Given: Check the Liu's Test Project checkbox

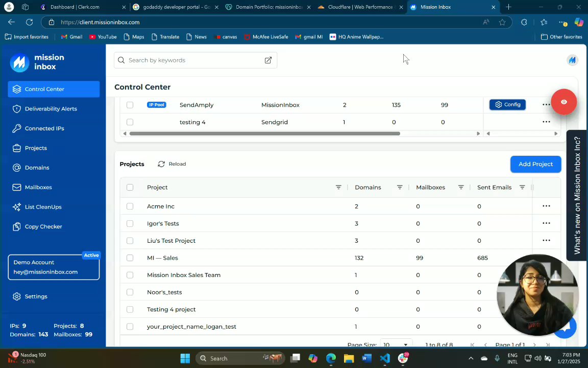Looking at the screenshot, I should [x=130, y=241].
